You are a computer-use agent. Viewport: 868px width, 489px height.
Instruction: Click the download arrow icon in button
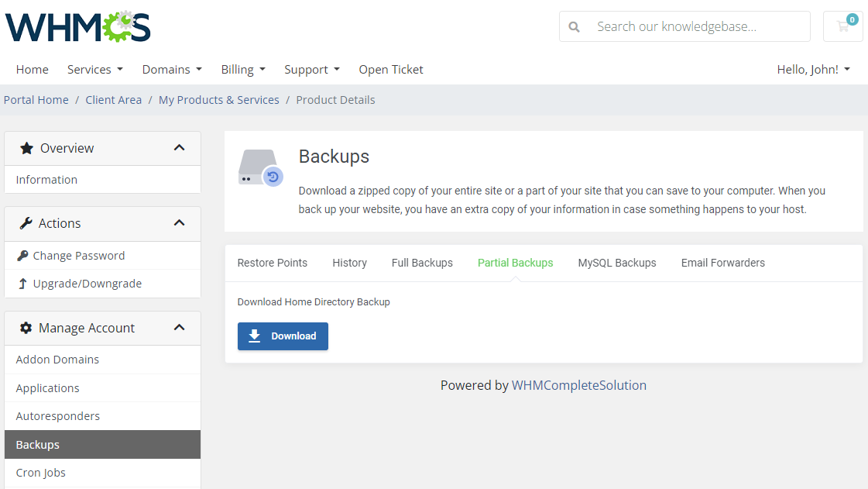254,336
